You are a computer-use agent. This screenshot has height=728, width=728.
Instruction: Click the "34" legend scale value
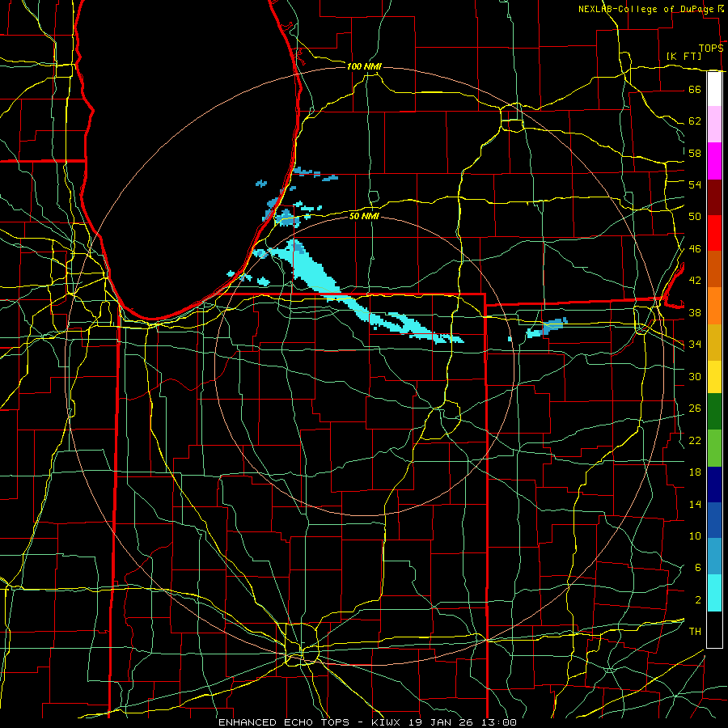695,345
